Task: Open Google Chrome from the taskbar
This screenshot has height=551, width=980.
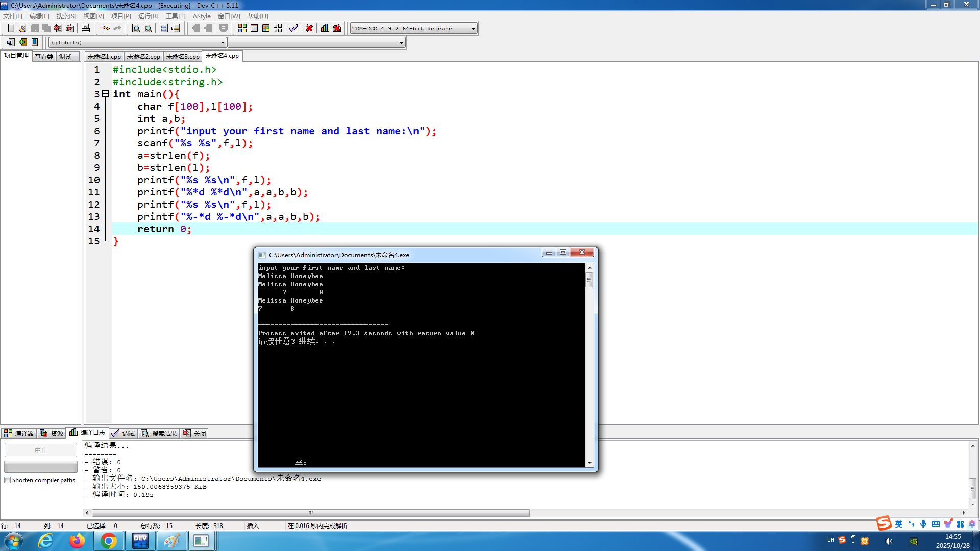Action: 108,541
